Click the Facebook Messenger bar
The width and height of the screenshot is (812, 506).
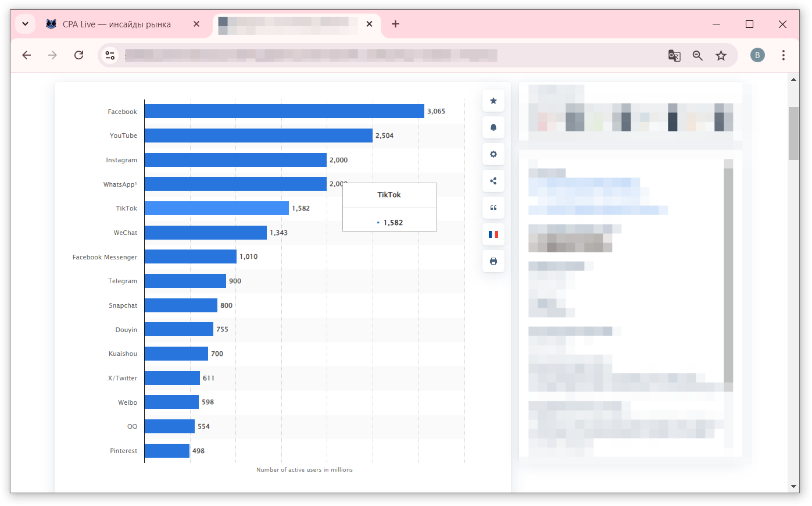coord(191,256)
